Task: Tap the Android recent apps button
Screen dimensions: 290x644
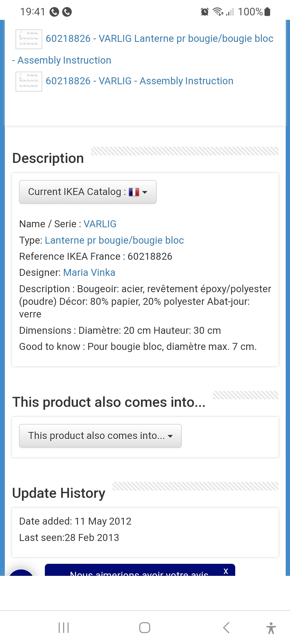Action: (64, 628)
